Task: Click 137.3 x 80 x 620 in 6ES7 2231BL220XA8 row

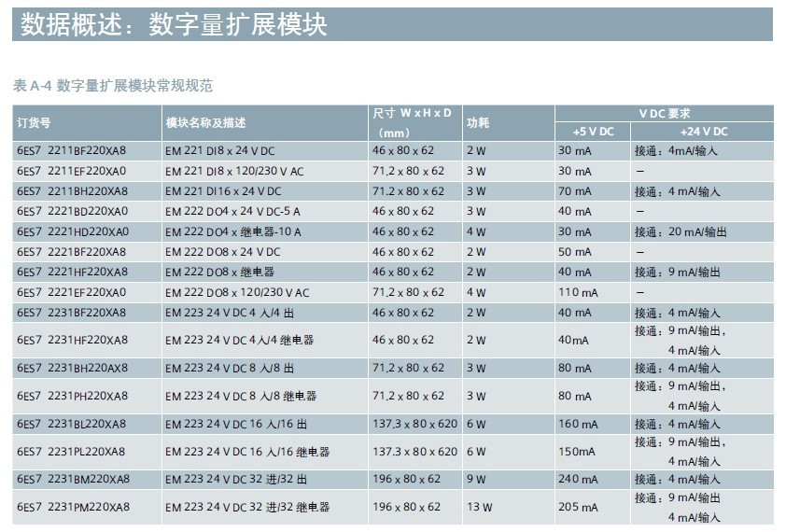Action: (415, 424)
